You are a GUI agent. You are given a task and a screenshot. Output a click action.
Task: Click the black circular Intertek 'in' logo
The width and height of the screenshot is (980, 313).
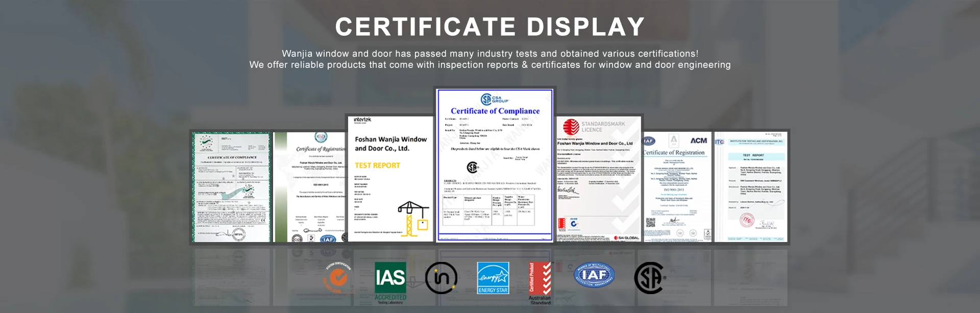[x=441, y=278]
